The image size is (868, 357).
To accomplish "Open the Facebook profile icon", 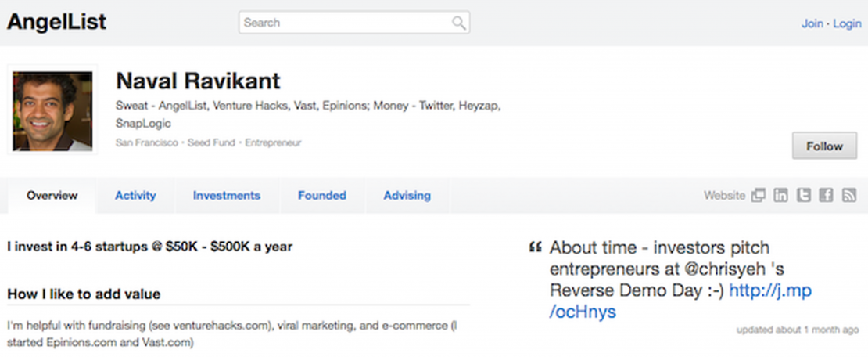I will (x=826, y=195).
